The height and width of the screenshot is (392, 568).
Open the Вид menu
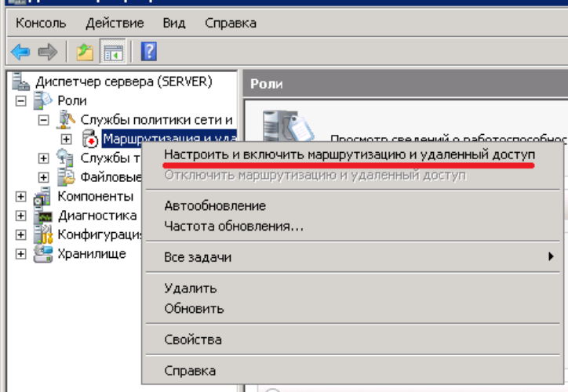click(174, 23)
